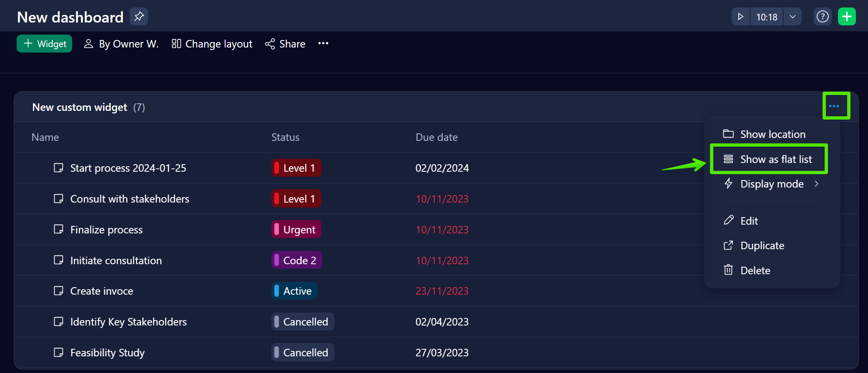Open By Owner W. filter
This screenshot has height=373, width=868.
[x=121, y=44]
